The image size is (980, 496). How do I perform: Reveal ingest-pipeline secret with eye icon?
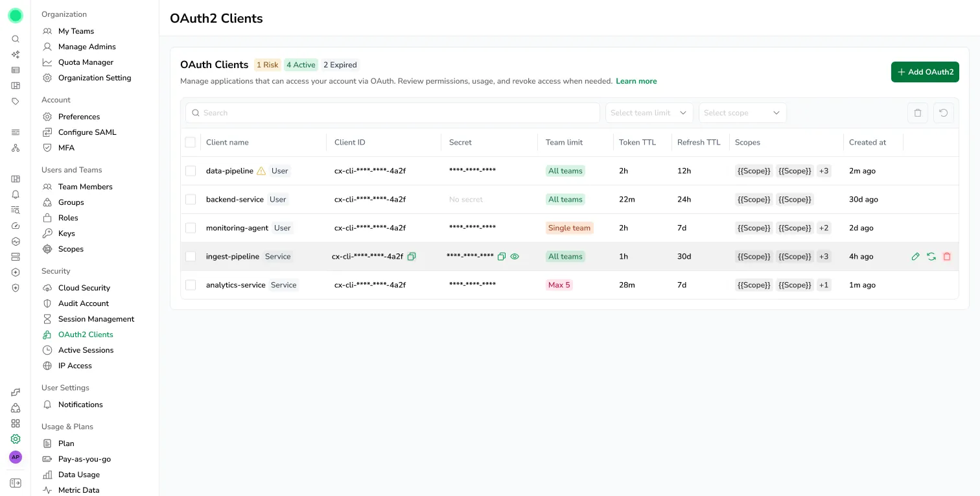point(515,256)
